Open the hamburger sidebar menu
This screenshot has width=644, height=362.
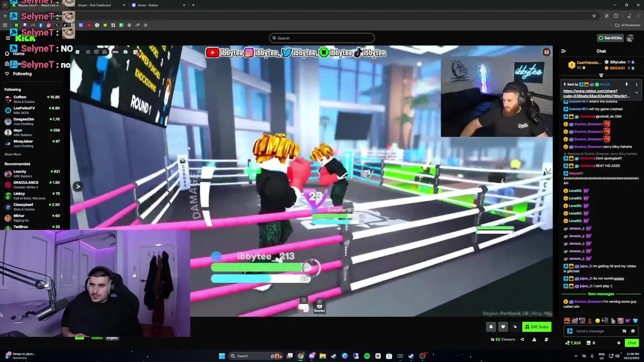(x=8, y=38)
